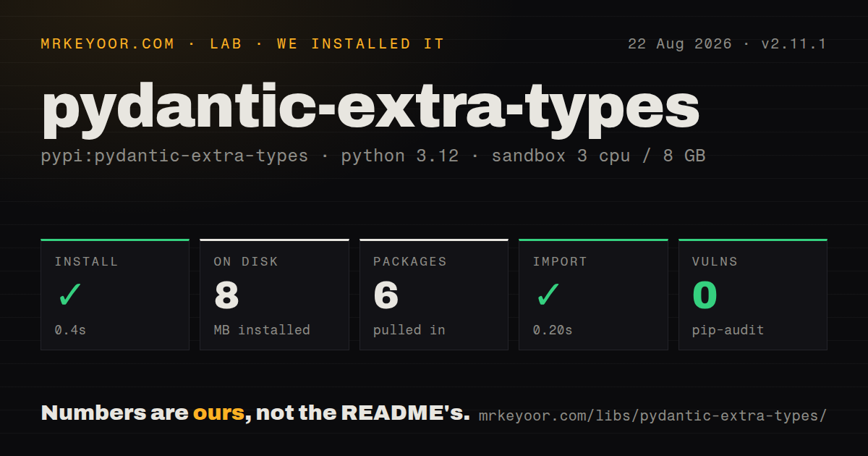Click the 'MRKEYOOR.COM · LAB · WE INSTALLED IT' header text

pos(242,44)
